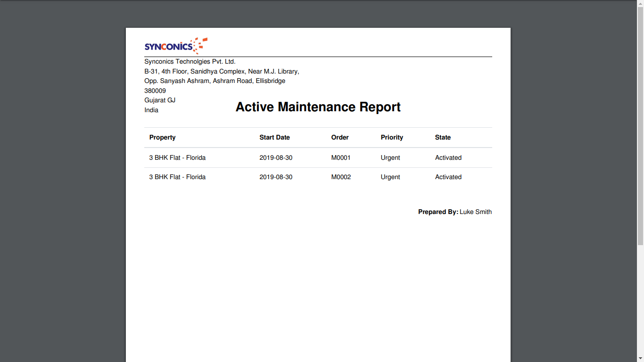Click Activated state in M0002 row

448,177
